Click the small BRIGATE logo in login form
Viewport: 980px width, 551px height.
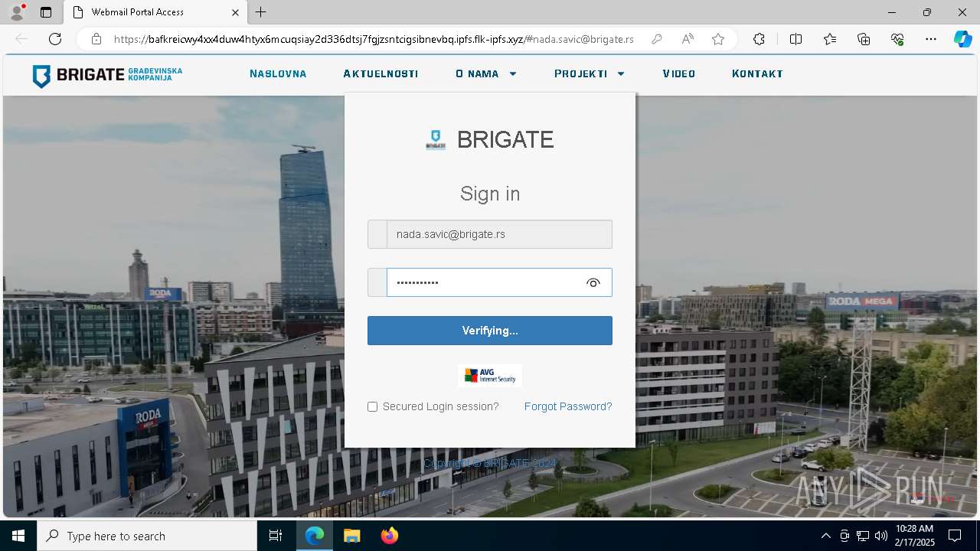(436, 139)
